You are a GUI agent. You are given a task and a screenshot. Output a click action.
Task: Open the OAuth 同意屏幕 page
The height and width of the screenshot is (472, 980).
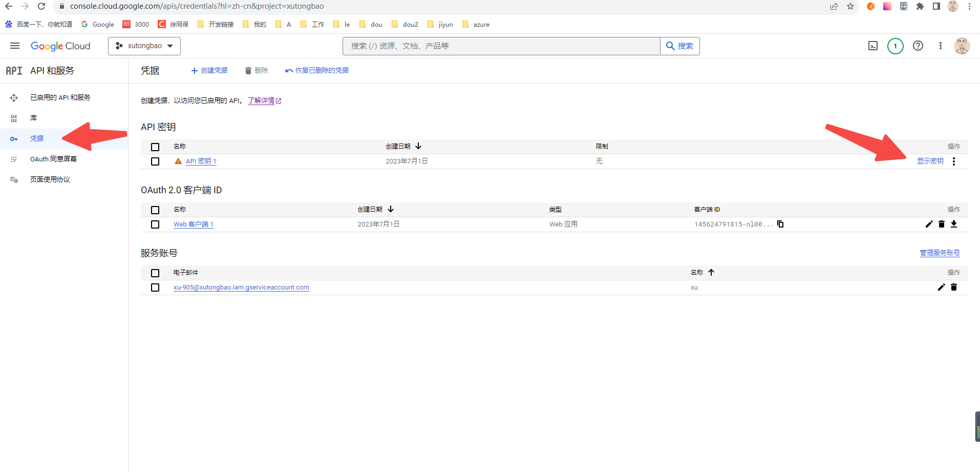54,159
